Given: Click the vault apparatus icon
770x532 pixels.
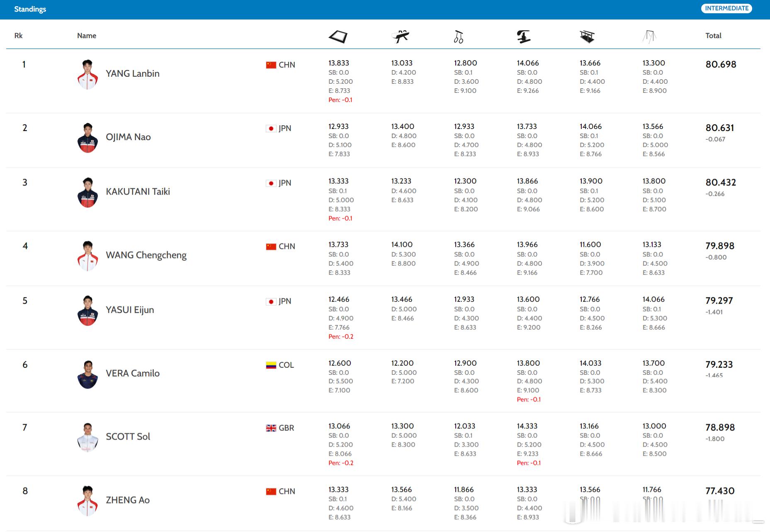Looking at the screenshot, I should 524,37.
